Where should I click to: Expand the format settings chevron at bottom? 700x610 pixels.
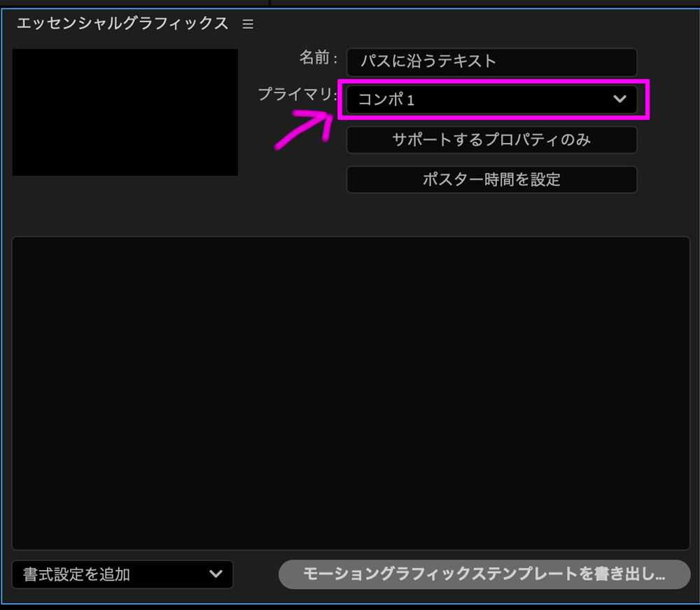[216, 574]
